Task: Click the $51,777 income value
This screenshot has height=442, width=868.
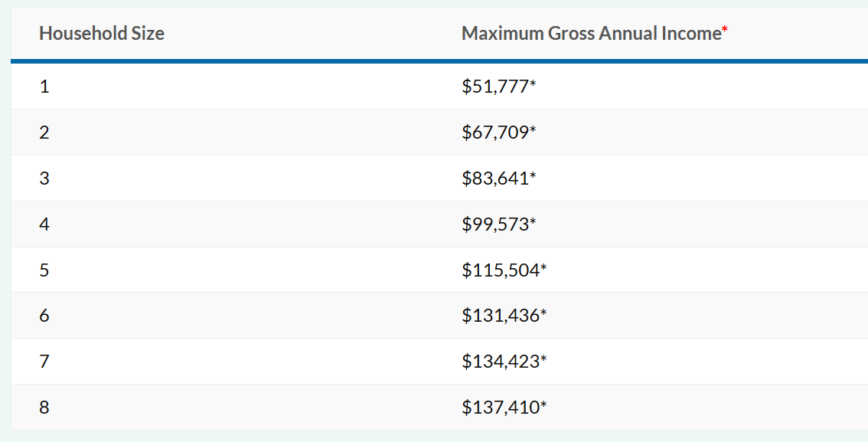Action: 495,87
